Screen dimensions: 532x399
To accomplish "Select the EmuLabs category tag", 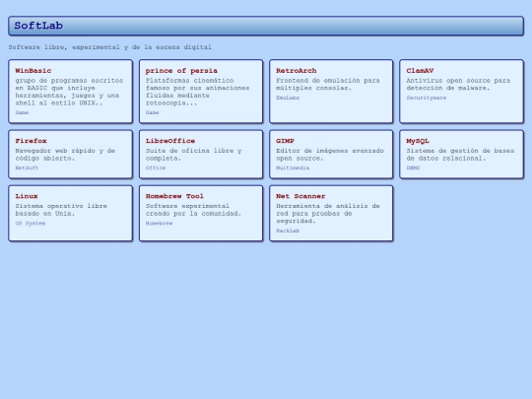I will pyautogui.click(x=288, y=98).
